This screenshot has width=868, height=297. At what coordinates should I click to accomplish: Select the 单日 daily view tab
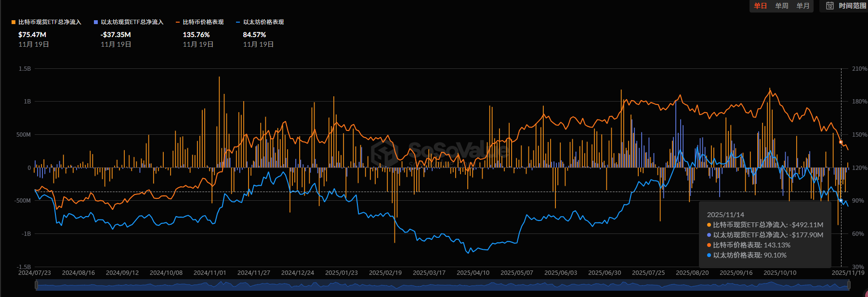(761, 6)
